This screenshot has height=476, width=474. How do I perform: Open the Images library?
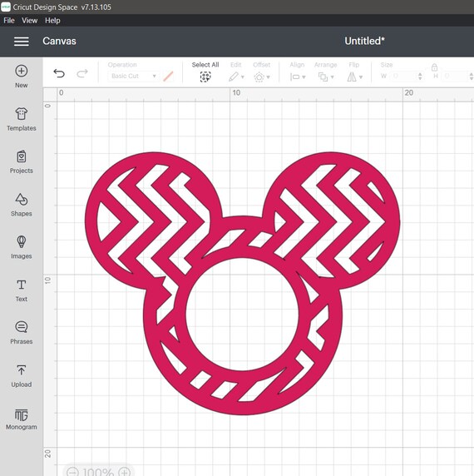(x=22, y=247)
